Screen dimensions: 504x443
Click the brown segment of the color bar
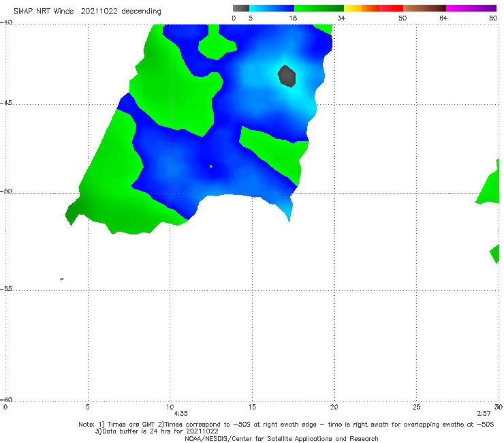pos(424,8)
